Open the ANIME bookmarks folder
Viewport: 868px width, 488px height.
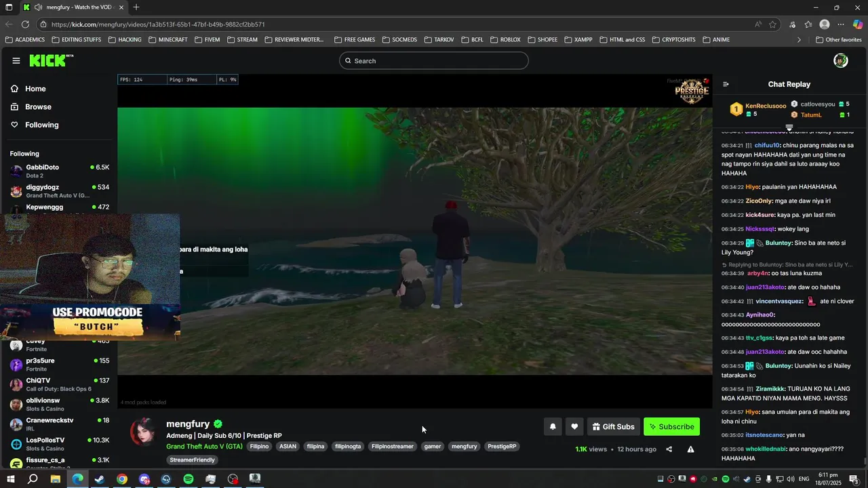pyautogui.click(x=716, y=40)
